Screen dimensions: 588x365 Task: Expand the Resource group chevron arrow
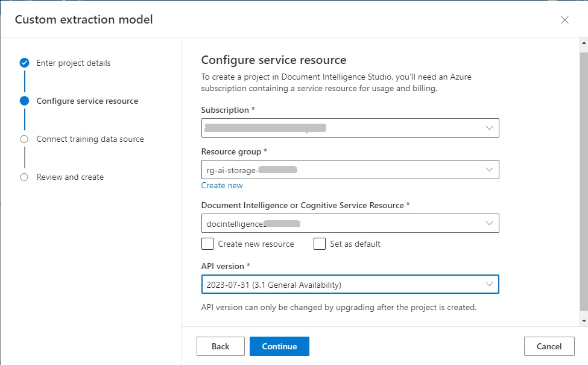489,170
